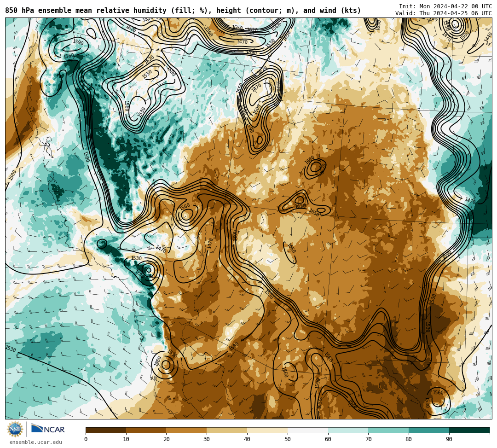Click the 40–50 pale cream colorbar segment

coord(267,430)
